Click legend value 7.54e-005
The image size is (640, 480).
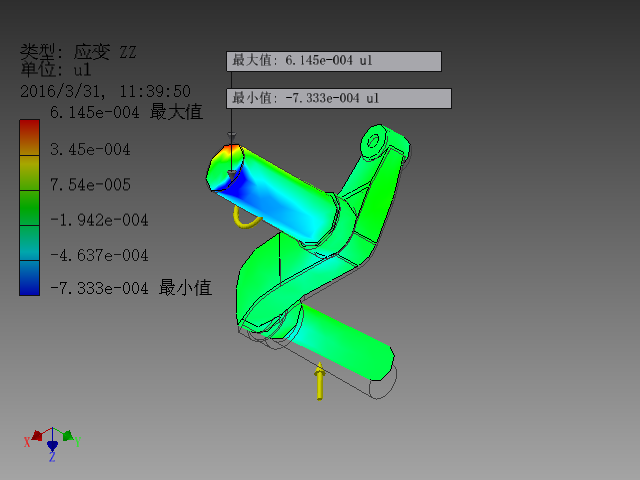[x=90, y=185]
